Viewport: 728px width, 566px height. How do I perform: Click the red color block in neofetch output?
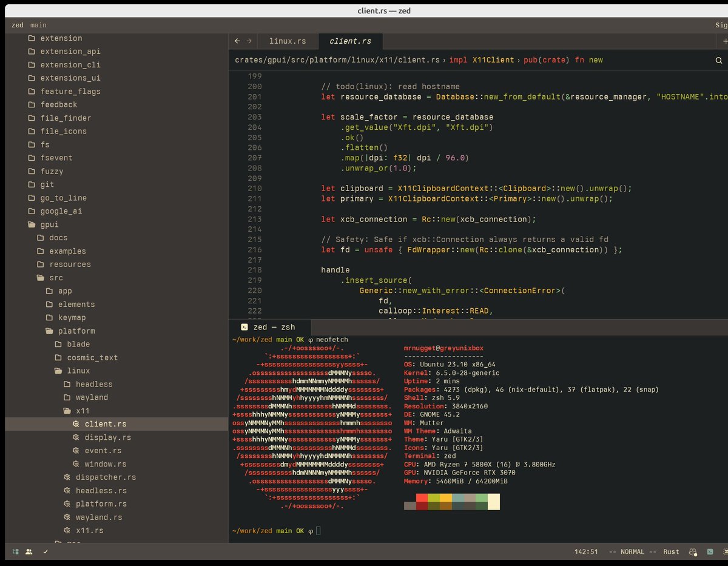pyautogui.click(x=422, y=497)
